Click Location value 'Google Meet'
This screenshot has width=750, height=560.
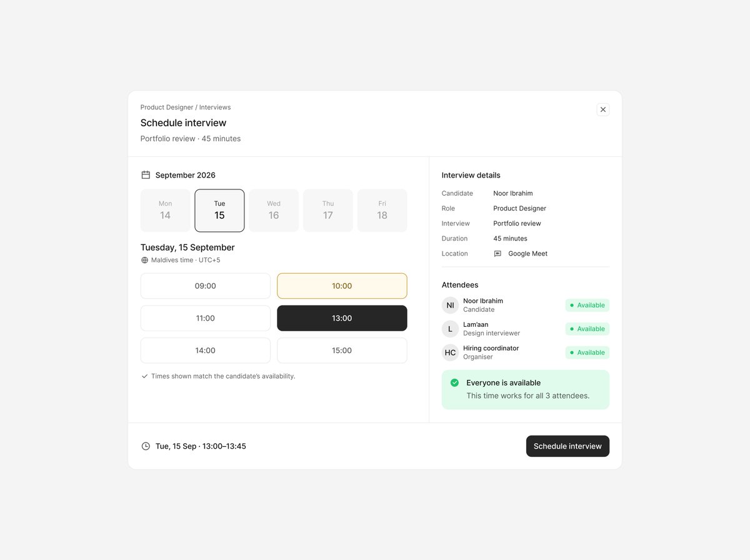(528, 254)
